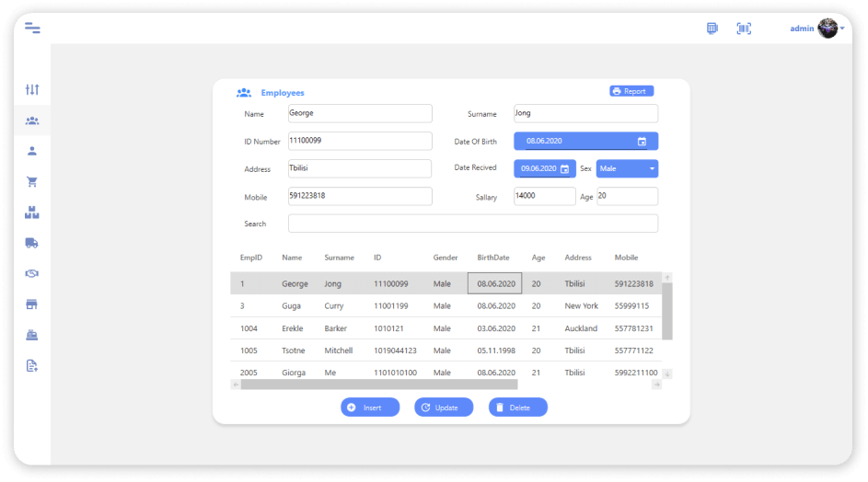Click the ID cell 1019044123
868x482 pixels.
pos(395,350)
